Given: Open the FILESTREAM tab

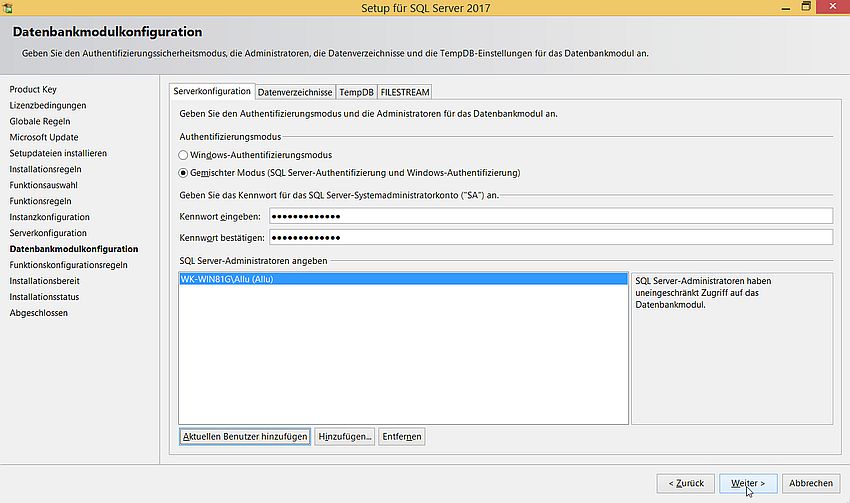Looking at the screenshot, I should 405,92.
